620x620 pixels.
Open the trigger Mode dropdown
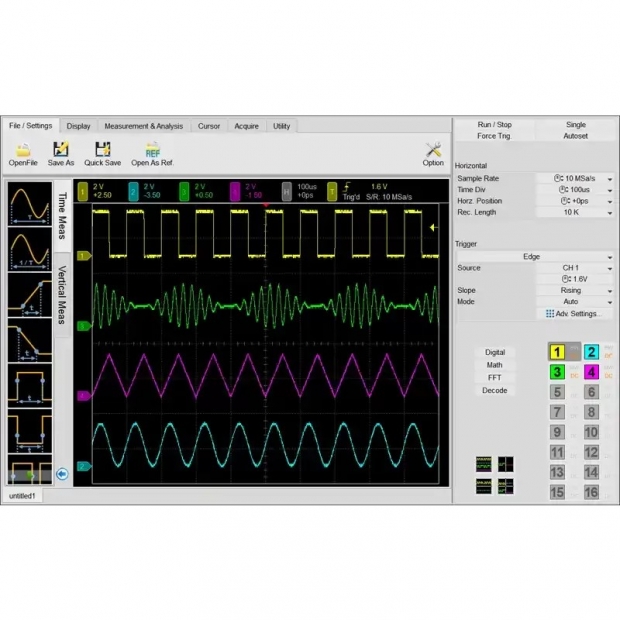(609, 301)
